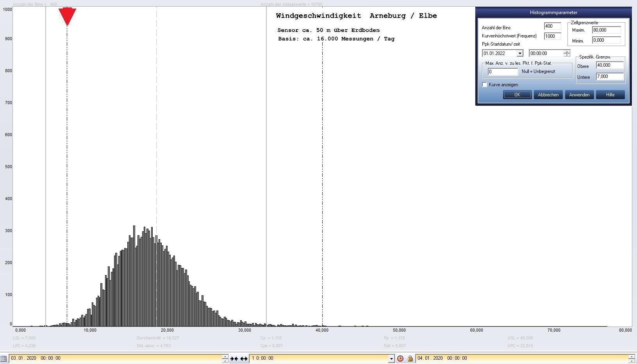Click the Ppk start time spinner arrows
637x364 pixels.
(567, 53)
